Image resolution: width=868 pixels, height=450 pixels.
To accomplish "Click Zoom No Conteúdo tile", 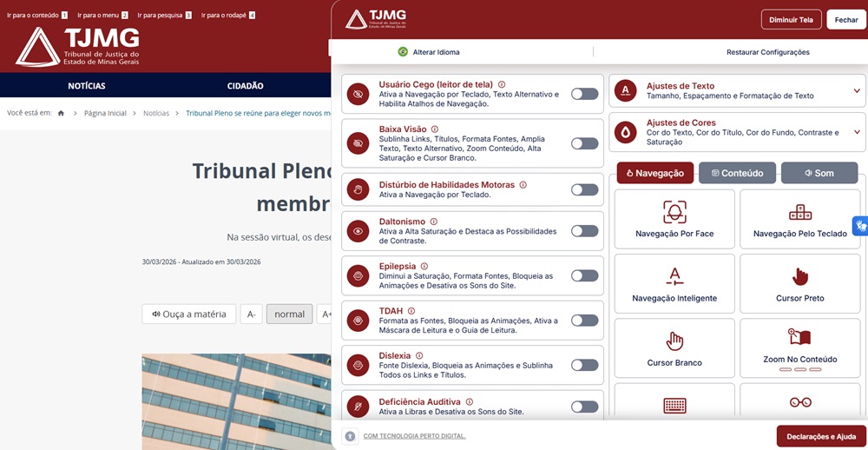I will pyautogui.click(x=799, y=347).
